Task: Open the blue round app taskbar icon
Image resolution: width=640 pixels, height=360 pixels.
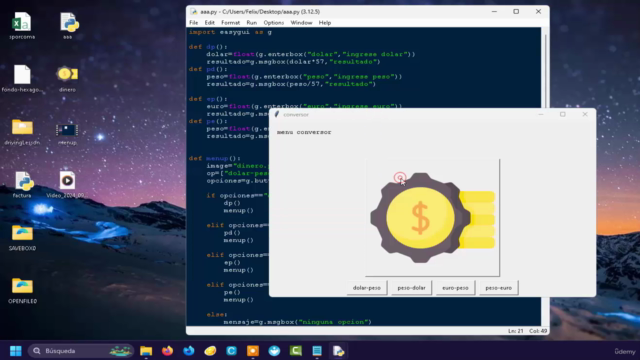Action: pos(274,351)
